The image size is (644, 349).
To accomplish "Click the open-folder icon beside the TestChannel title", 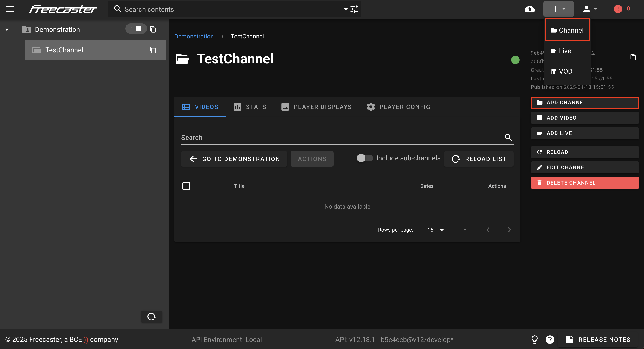I will click(x=182, y=59).
